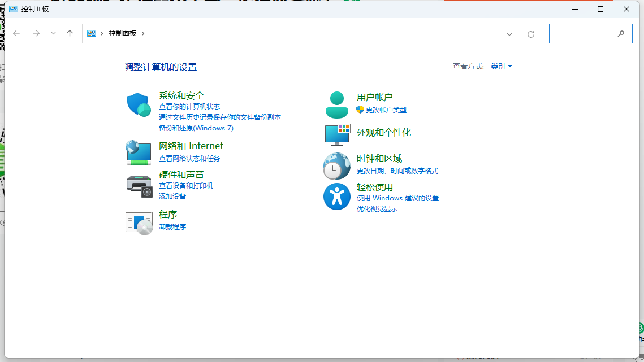Click the 控制面板 breadcrumb

(122, 34)
